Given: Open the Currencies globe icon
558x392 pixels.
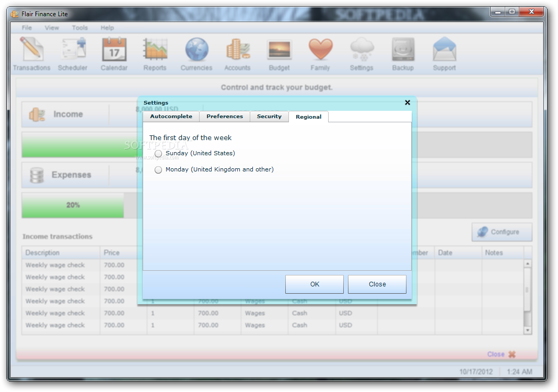Looking at the screenshot, I should 196,54.
